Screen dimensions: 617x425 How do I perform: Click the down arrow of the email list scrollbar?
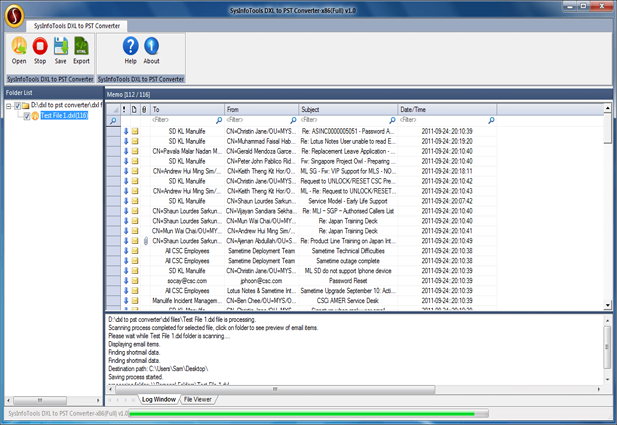pyautogui.click(x=608, y=305)
